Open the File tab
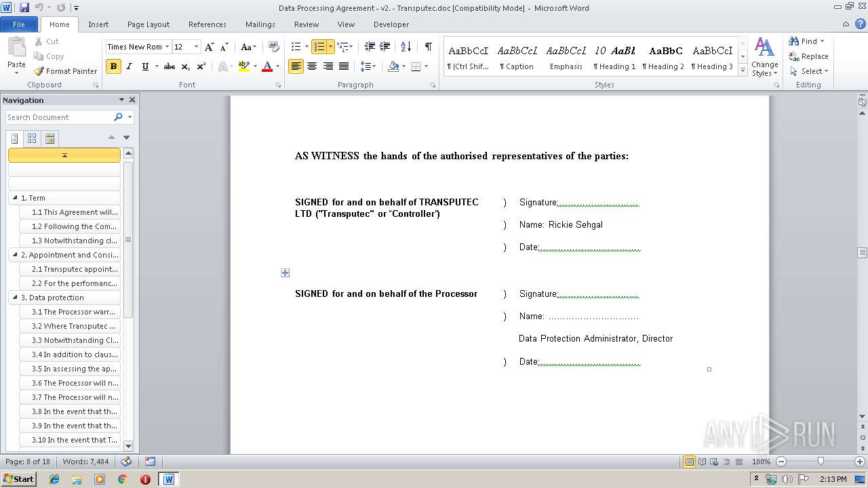Viewport: 868px width, 488px height. (19, 24)
